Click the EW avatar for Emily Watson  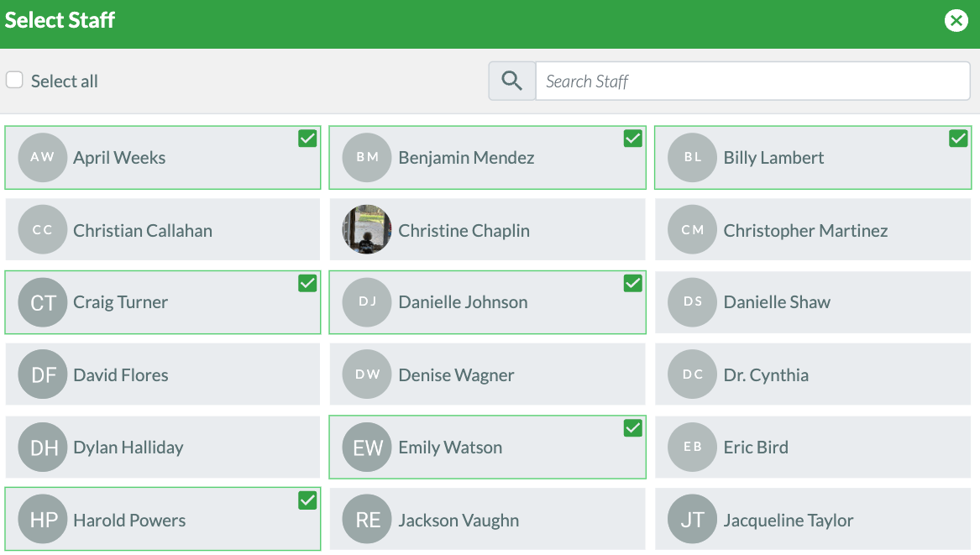367,448
